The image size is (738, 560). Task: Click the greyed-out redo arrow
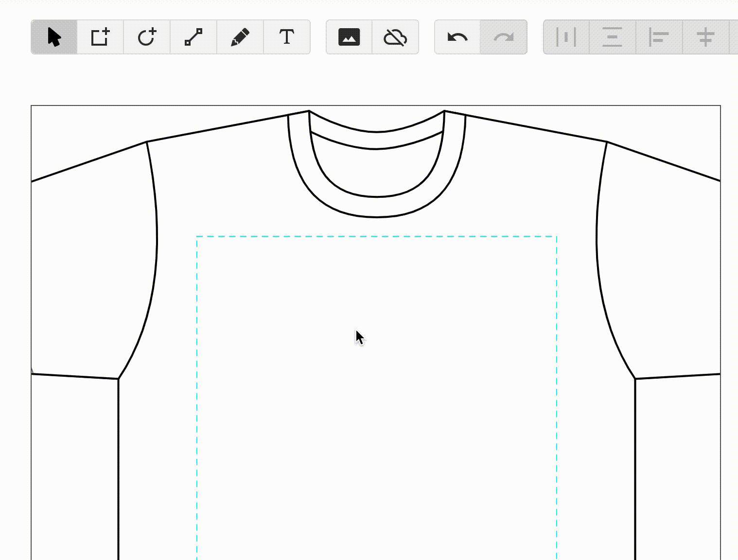pos(504,37)
